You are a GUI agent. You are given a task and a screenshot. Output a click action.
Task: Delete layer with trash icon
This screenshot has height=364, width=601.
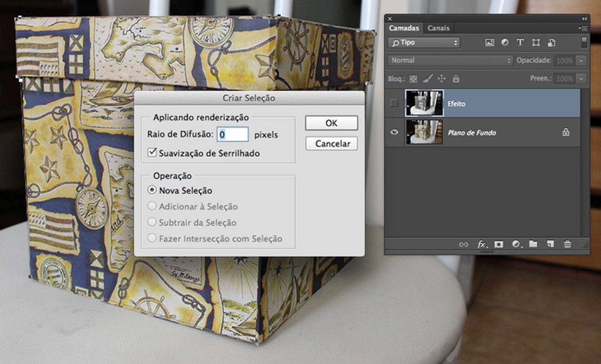[567, 244]
